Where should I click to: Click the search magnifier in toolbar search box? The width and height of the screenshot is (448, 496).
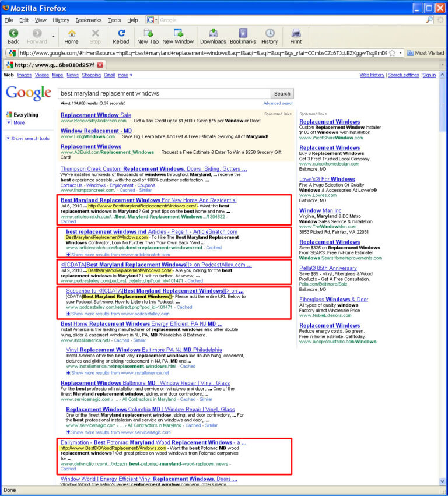pyautogui.click(x=429, y=20)
